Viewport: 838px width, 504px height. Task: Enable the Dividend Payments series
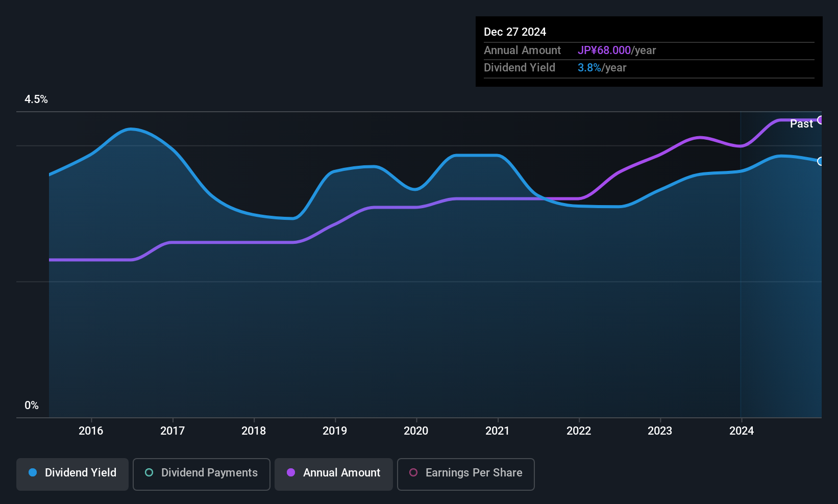click(202, 474)
